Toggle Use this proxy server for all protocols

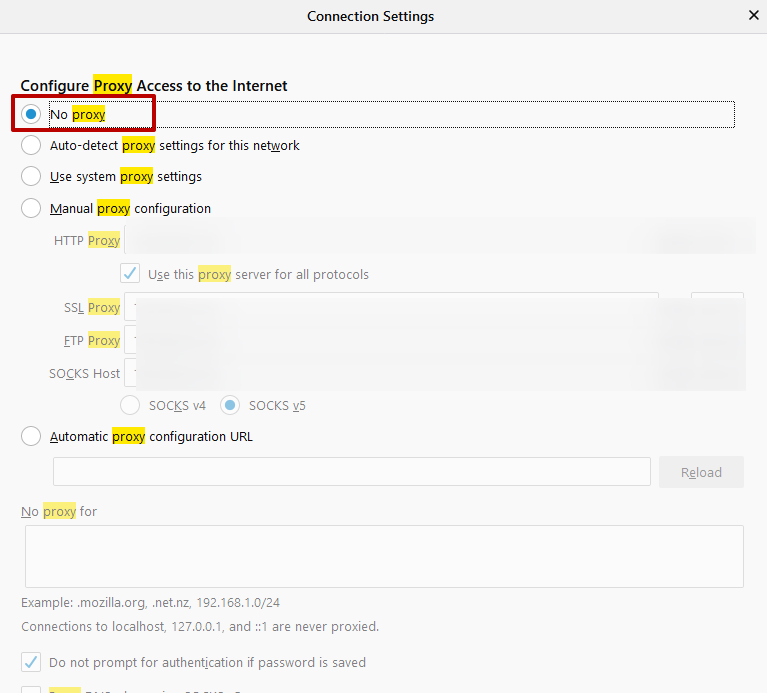[x=130, y=274]
